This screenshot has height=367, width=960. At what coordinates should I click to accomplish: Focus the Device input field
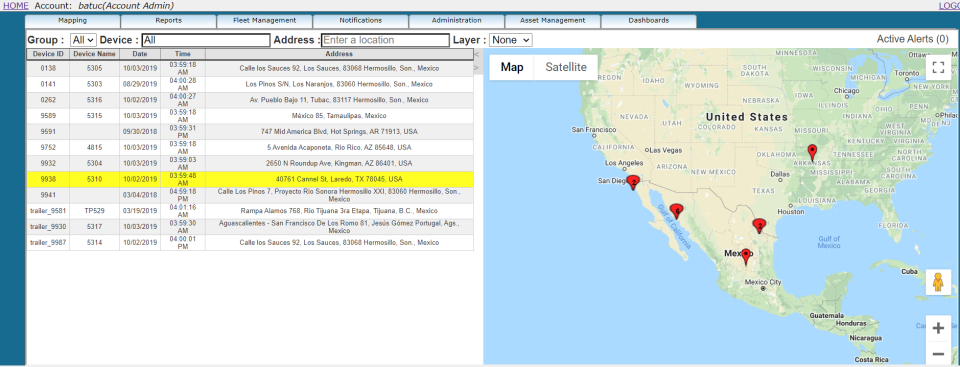pyautogui.click(x=206, y=40)
